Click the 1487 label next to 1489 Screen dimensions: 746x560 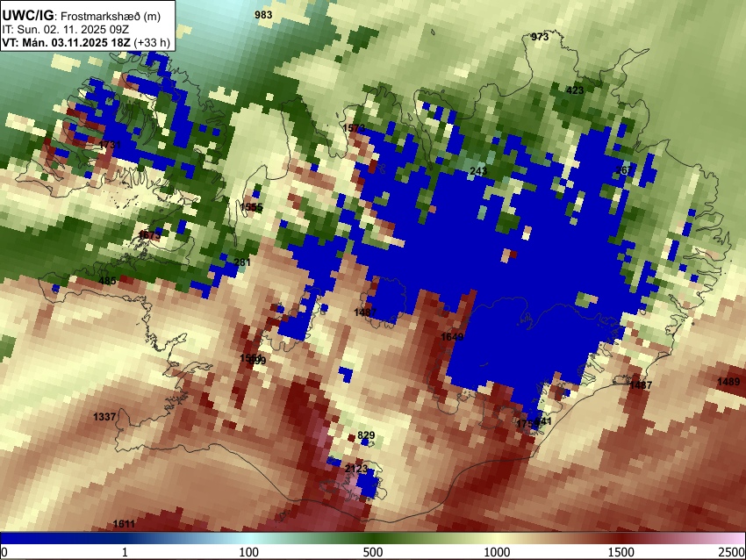(641, 385)
